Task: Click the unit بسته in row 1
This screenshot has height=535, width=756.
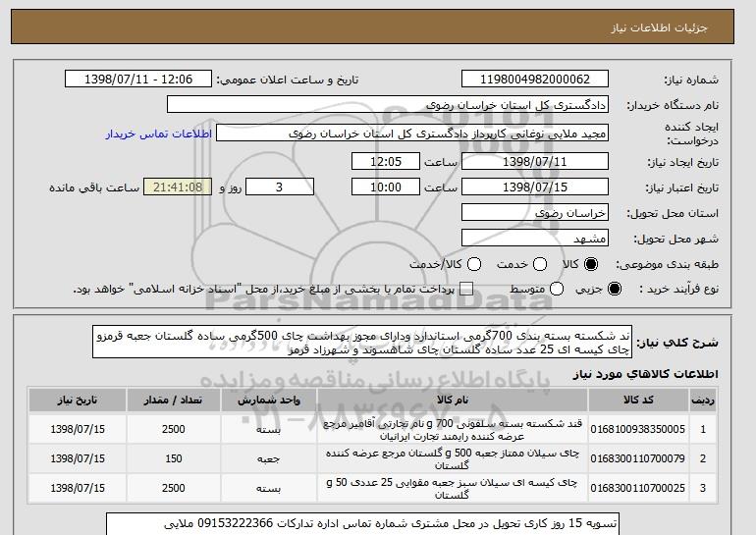Action: click(269, 429)
